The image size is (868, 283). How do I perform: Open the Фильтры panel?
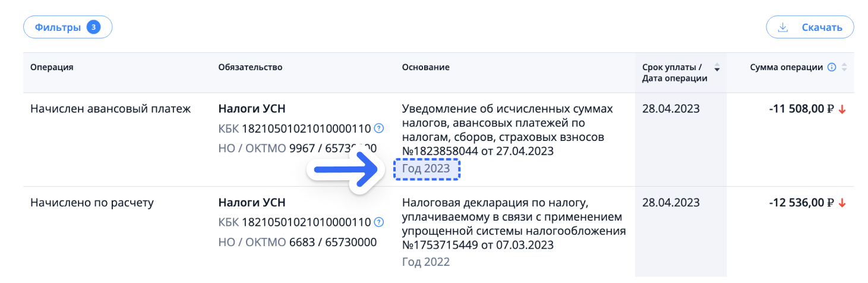click(x=58, y=27)
